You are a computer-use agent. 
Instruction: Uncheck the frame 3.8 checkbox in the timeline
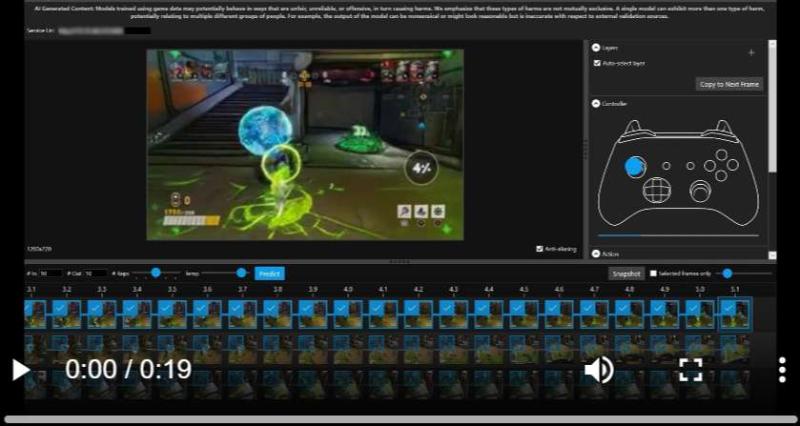coord(270,308)
